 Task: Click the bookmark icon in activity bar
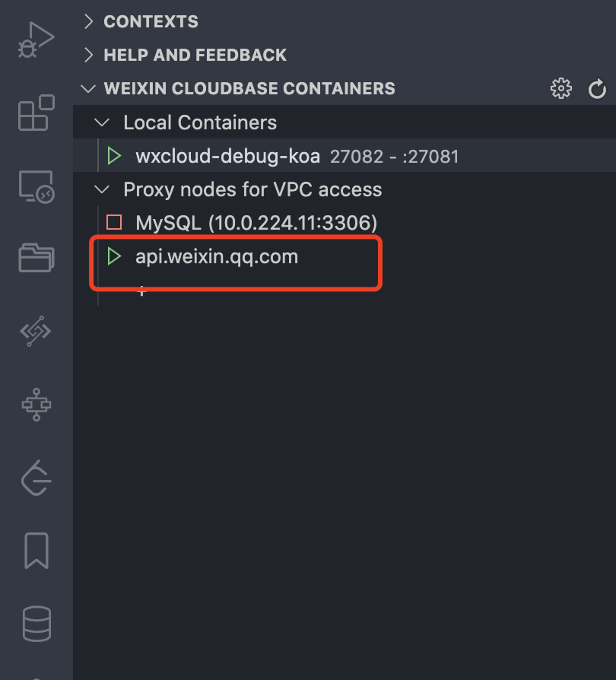(36, 551)
